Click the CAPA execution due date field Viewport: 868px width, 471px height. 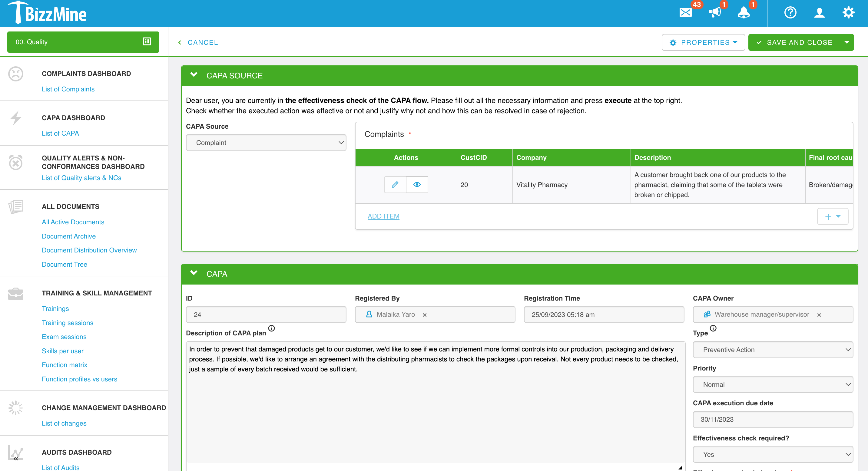click(x=773, y=420)
